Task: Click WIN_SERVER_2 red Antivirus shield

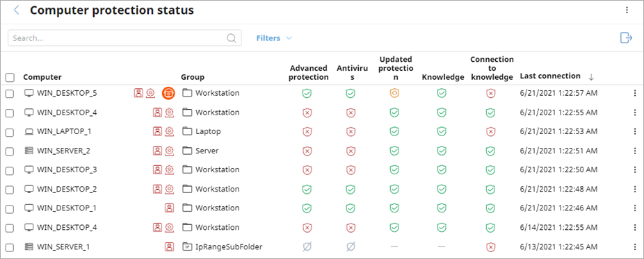Action: tap(350, 151)
